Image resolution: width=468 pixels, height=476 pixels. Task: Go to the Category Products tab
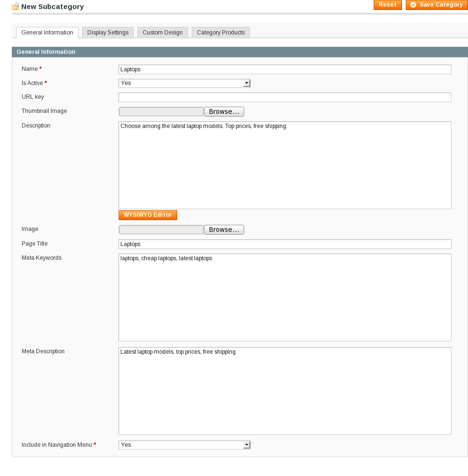pos(221,33)
